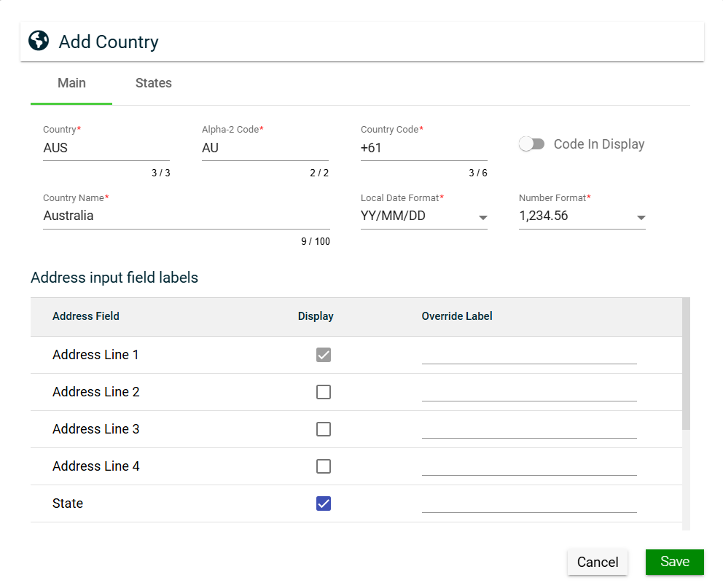Cancel adding the country
The image size is (723, 588).
click(x=597, y=562)
